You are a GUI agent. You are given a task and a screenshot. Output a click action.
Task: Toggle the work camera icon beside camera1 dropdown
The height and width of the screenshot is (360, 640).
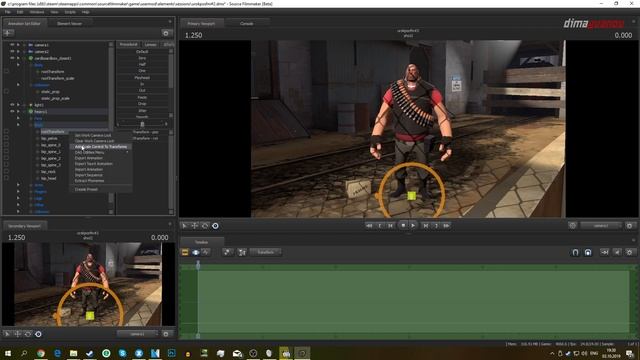pos(572,225)
